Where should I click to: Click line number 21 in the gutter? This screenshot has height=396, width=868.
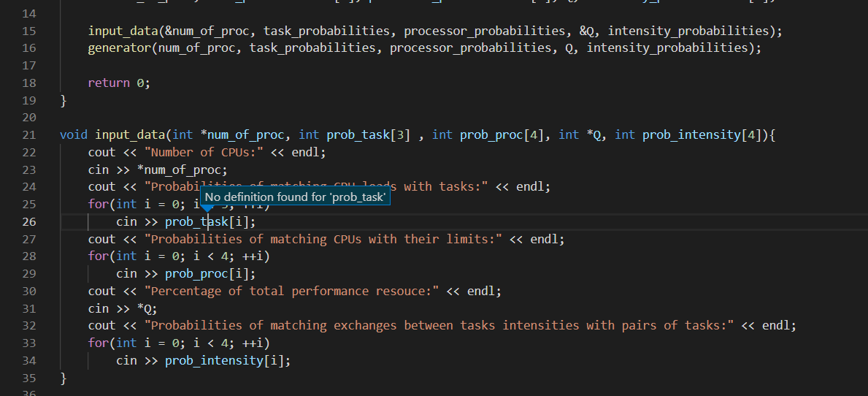28,134
